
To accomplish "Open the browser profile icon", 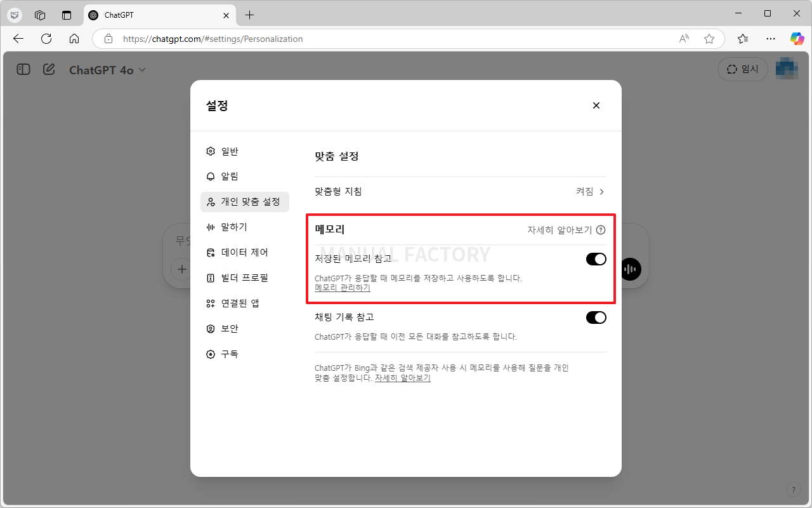I will pyautogui.click(x=15, y=15).
